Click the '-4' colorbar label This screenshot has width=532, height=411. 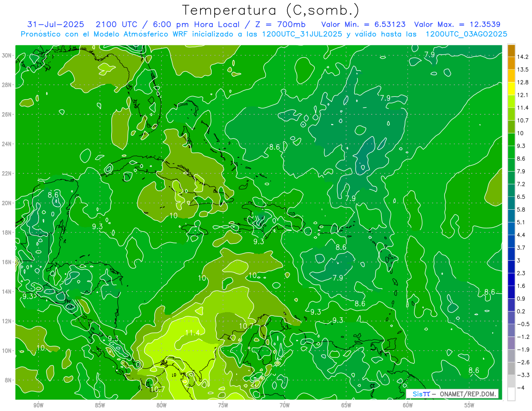point(520,388)
